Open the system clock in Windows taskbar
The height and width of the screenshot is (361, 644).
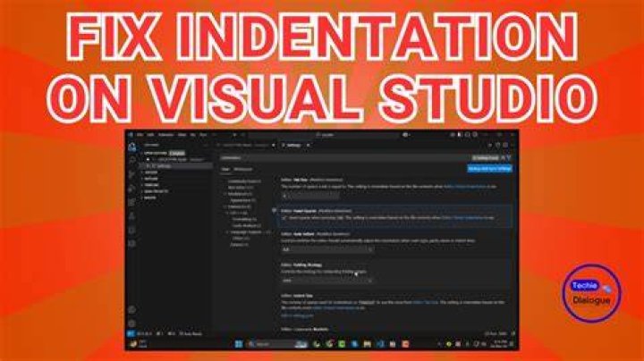(500, 344)
